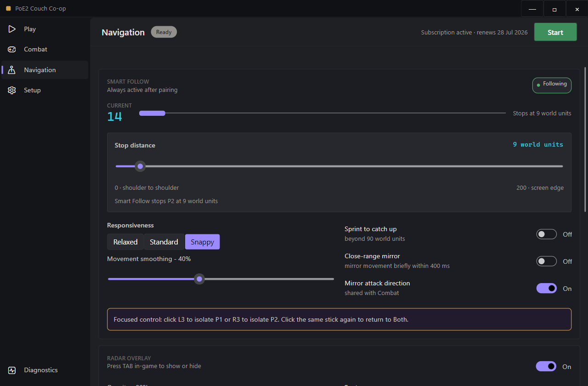This screenshot has height=386, width=588.
Task: Click '0 · shoulder to shoulder' label
Action: (x=147, y=187)
